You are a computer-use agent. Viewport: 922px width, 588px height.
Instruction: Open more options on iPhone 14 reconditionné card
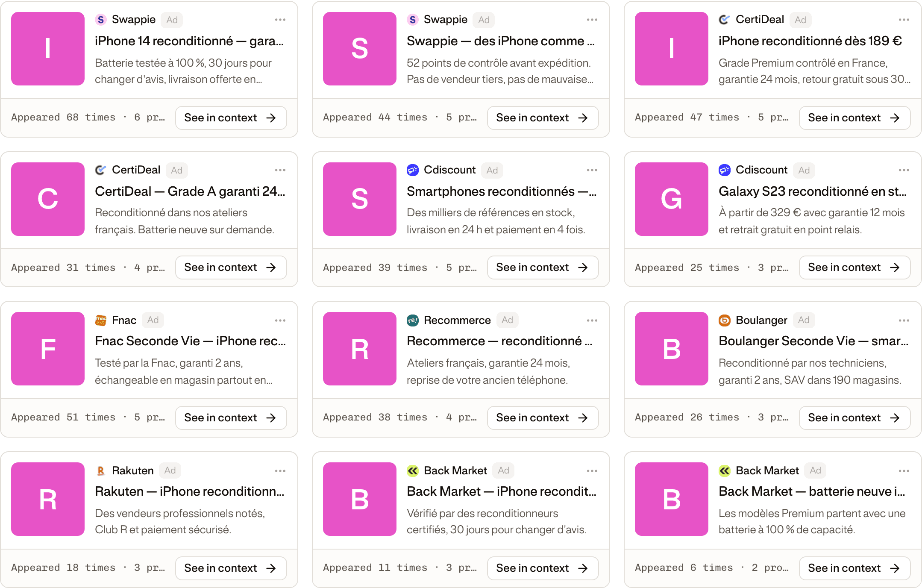pos(280,20)
